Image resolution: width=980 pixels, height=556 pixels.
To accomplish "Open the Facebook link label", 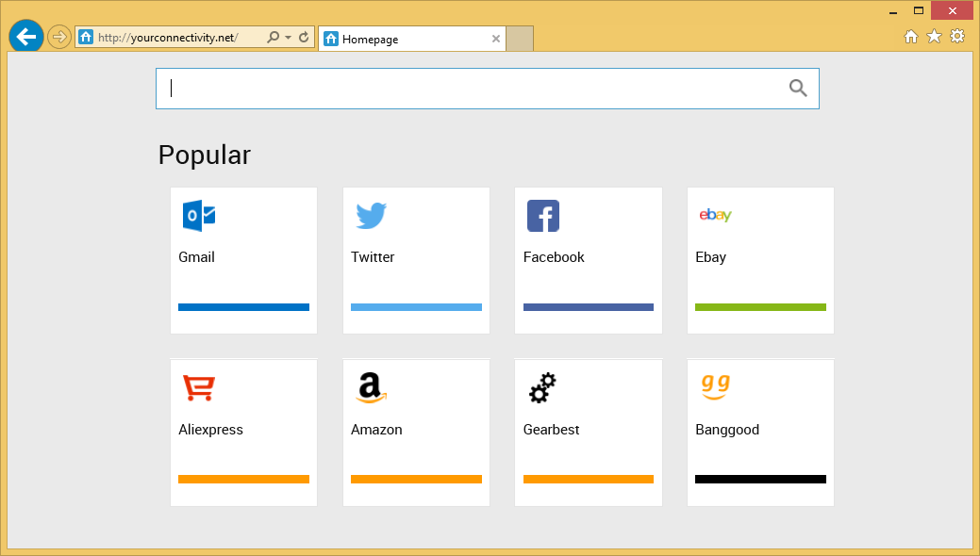I will [554, 256].
